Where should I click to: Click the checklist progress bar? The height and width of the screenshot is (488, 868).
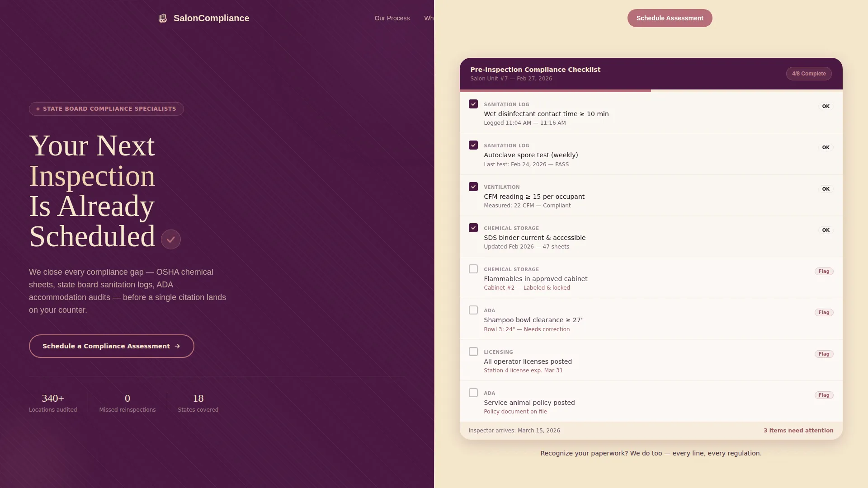651,91
